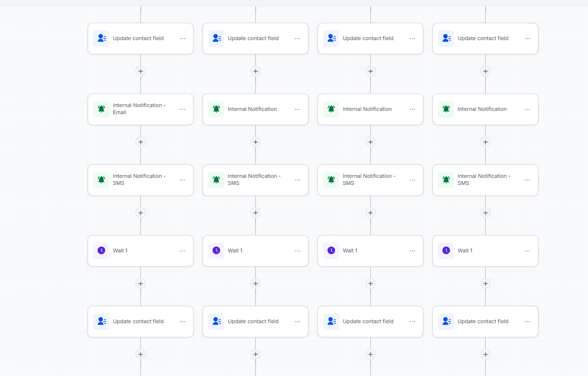Add step below Wait 1 in second column
The width and height of the screenshot is (588, 376).
pos(256,284)
